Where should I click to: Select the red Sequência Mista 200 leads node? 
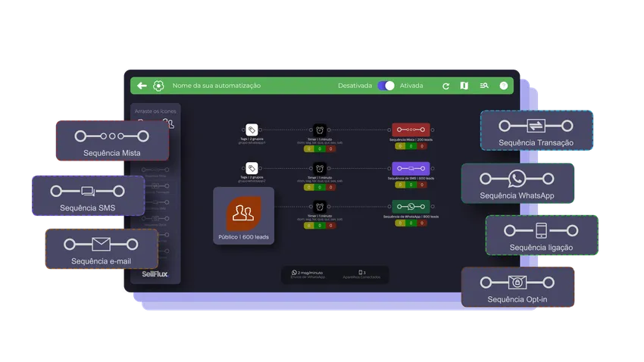[411, 130]
